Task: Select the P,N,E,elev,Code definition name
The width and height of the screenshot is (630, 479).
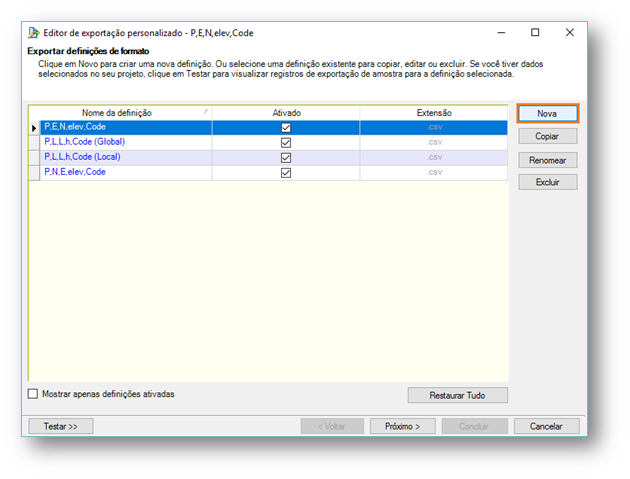Action: click(x=74, y=172)
